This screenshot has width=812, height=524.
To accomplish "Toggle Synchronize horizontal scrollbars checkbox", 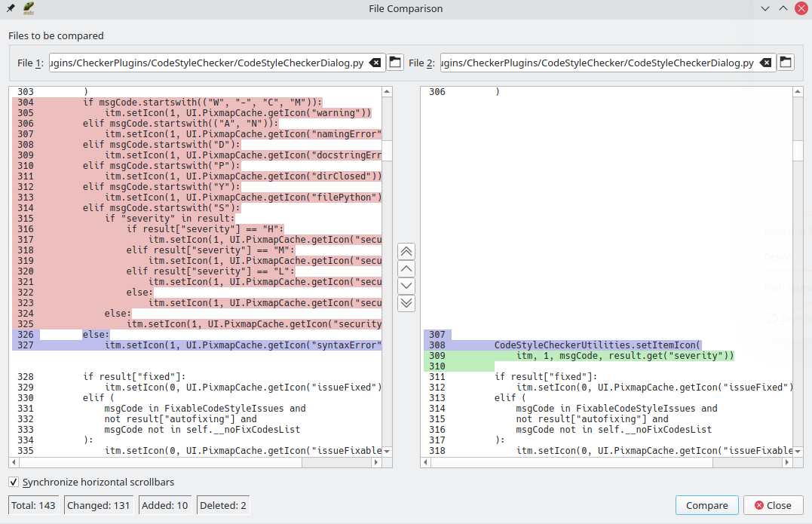I will pos(14,482).
